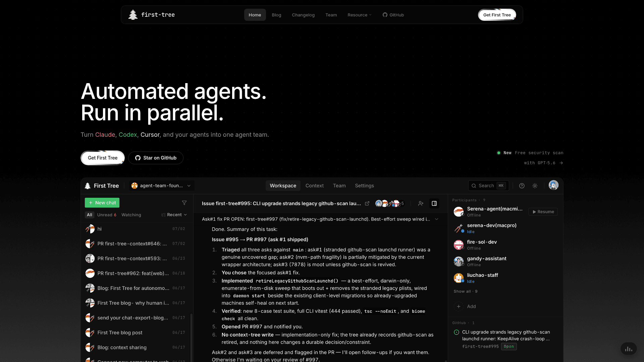Filter chats by Watching

(131, 215)
